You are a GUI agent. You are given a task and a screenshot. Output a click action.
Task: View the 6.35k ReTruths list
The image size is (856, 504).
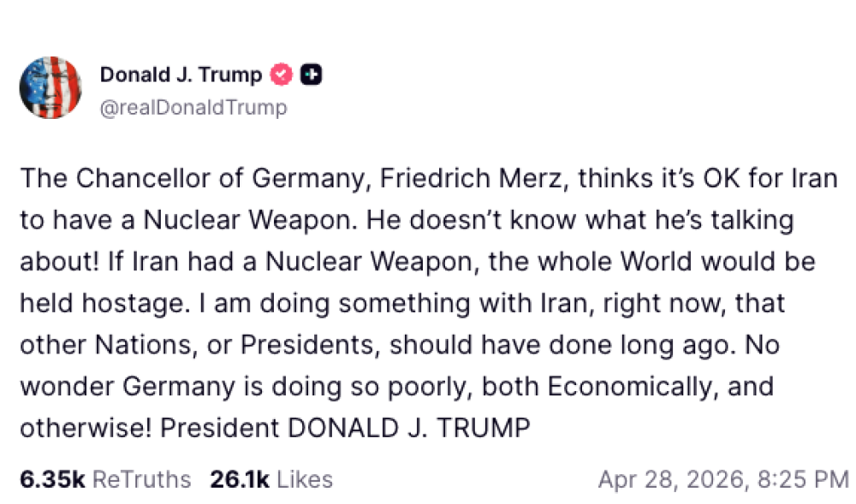(105, 478)
